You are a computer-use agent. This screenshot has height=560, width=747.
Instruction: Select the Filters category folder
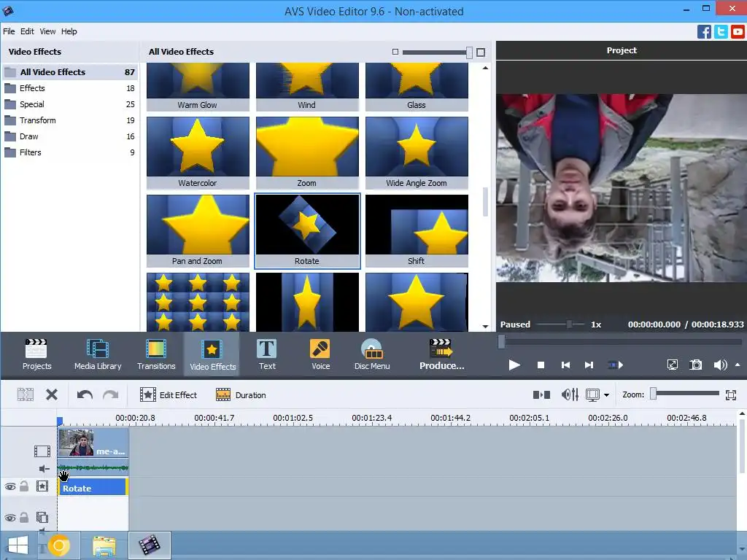click(69, 152)
